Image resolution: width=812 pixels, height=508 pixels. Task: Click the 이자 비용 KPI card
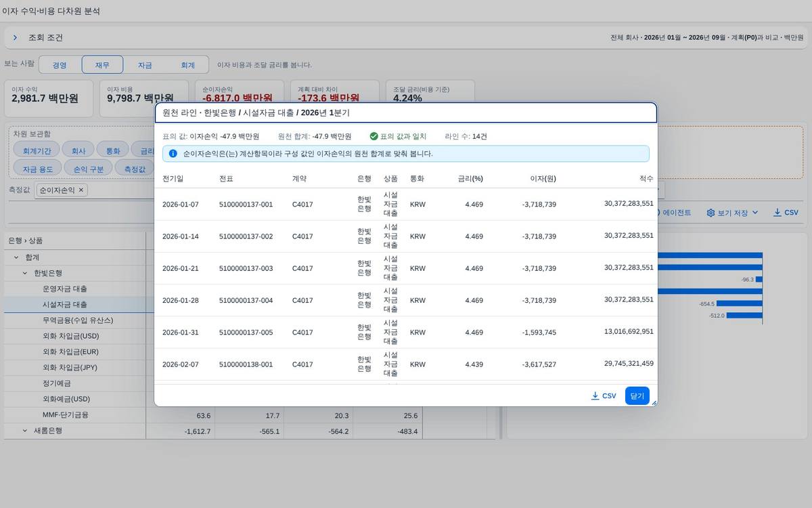(143, 98)
